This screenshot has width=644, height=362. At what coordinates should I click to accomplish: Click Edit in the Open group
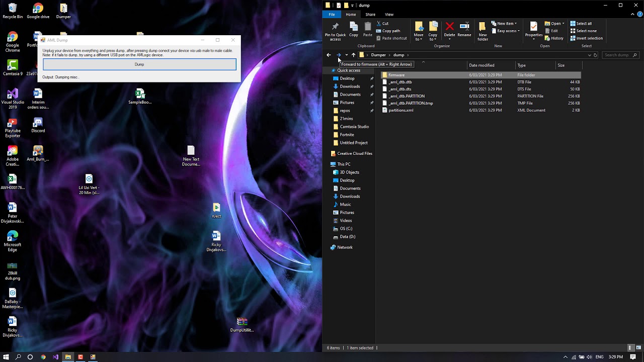click(x=551, y=31)
